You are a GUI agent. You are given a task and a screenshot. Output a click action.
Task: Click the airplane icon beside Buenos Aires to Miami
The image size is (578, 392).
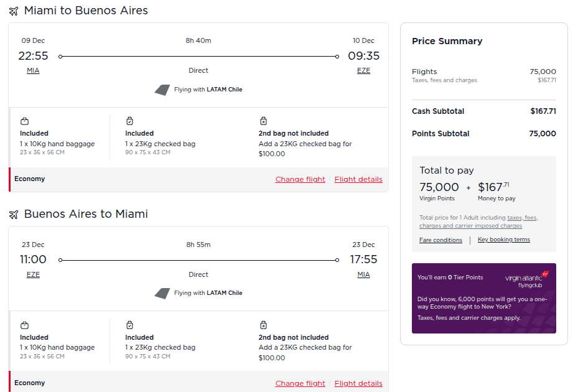pos(14,213)
